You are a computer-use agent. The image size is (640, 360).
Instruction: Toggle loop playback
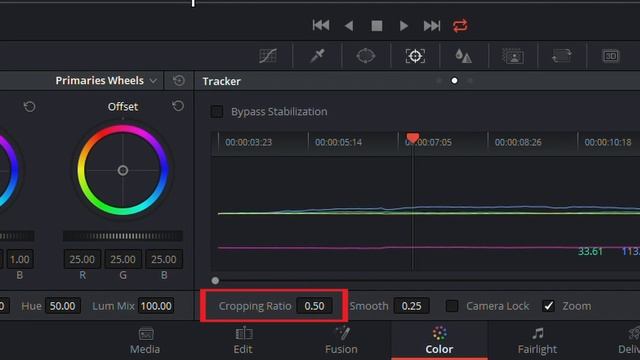pyautogui.click(x=460, y=26)
